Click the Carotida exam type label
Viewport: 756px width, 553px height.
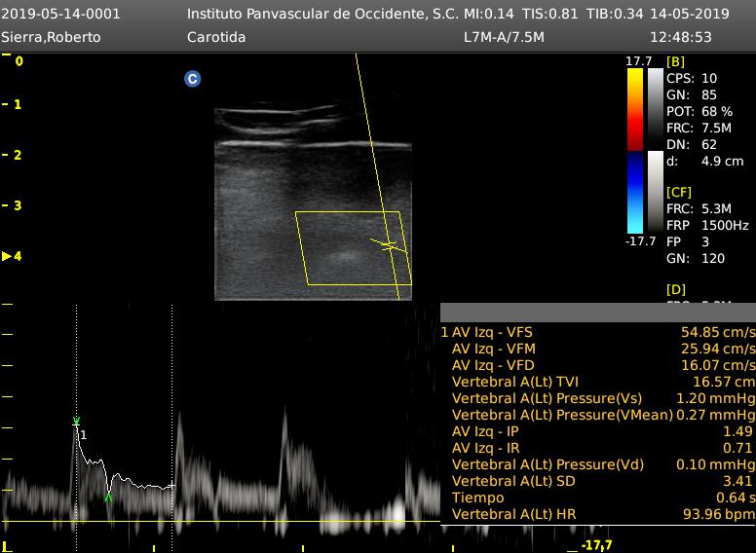click(x=215, y=37)
